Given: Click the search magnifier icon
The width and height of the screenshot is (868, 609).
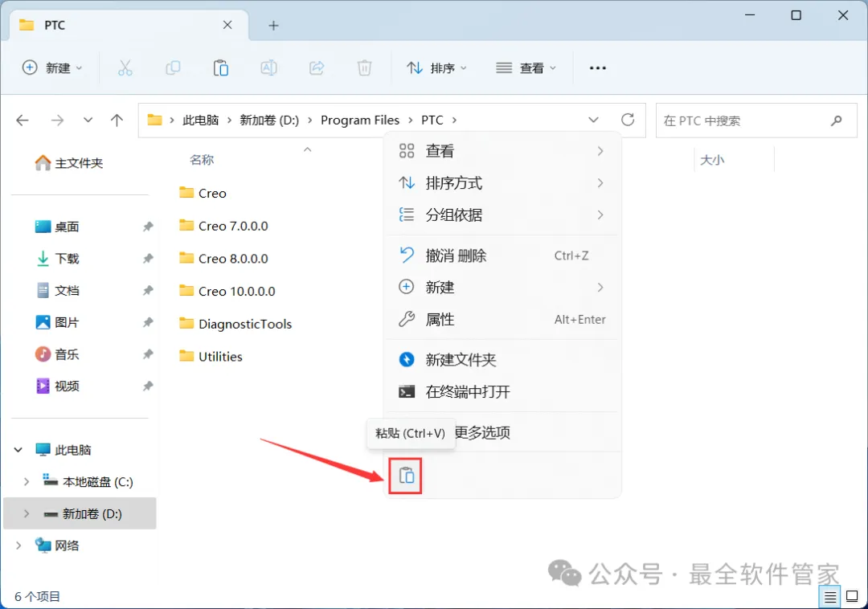Looking at the screenshot, I should click(x=837, y=120).
